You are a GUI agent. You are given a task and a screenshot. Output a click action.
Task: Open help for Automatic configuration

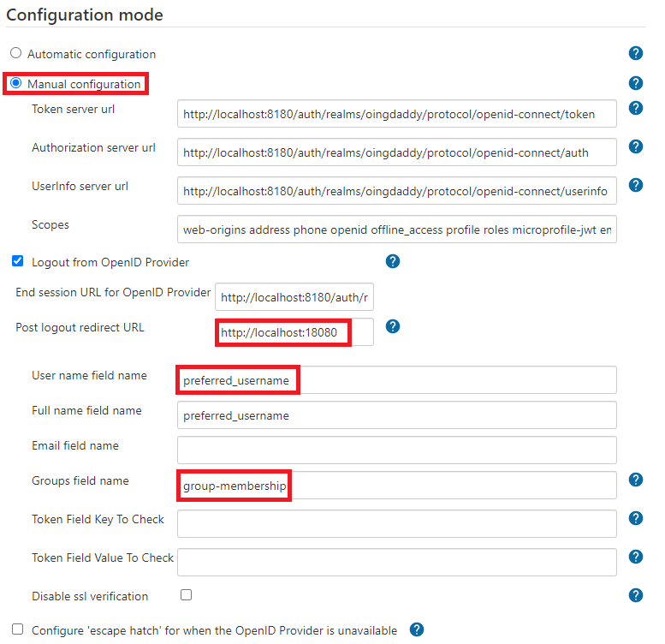[635, 53]
